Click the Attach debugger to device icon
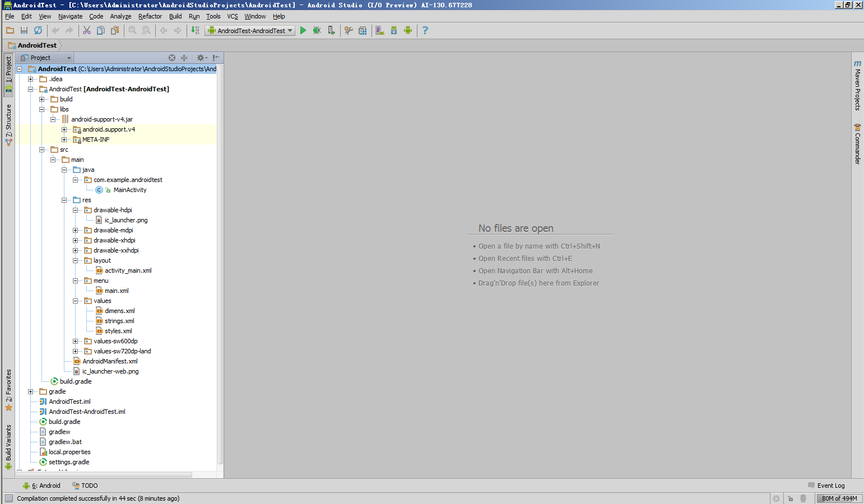The height and width of the screenshot is (504, 864). [331, 30]
